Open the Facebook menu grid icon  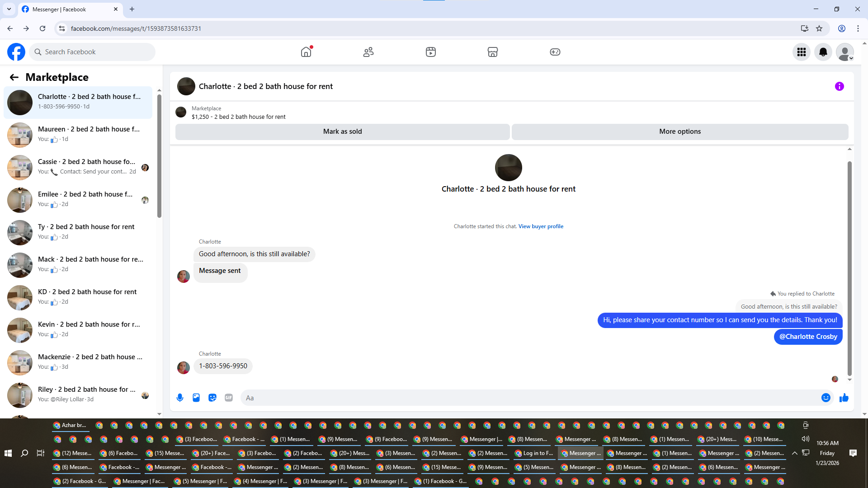tap(801, 52)
